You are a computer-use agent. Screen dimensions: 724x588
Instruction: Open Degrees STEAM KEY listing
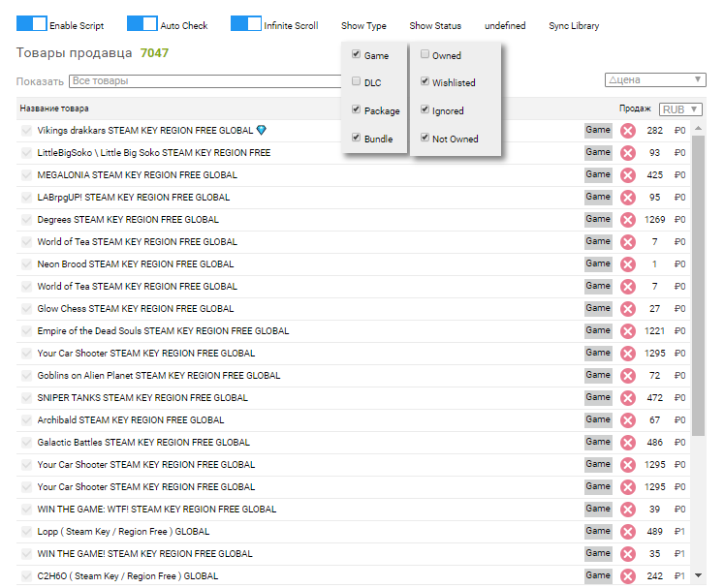(128, 220)
